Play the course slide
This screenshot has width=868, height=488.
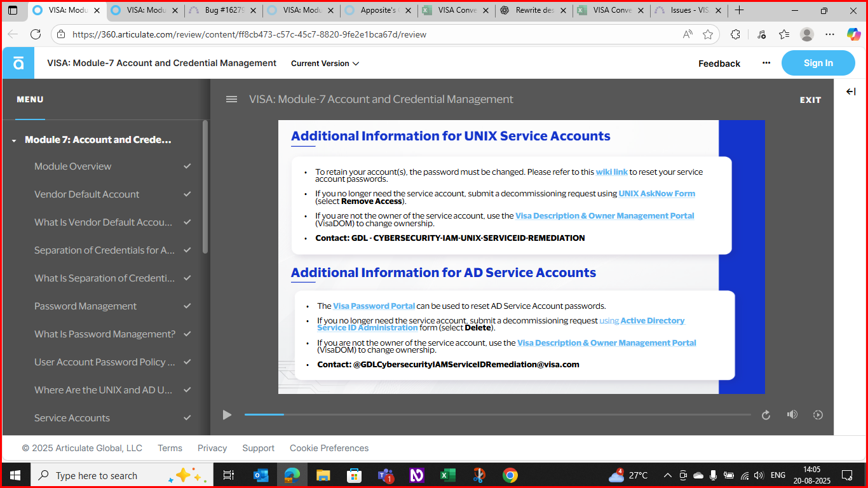227,415
